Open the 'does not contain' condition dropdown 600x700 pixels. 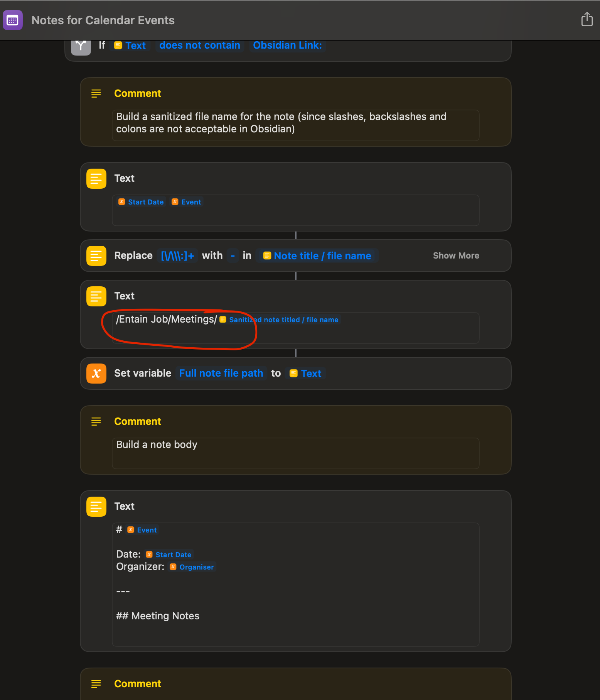tap(200, 45)
